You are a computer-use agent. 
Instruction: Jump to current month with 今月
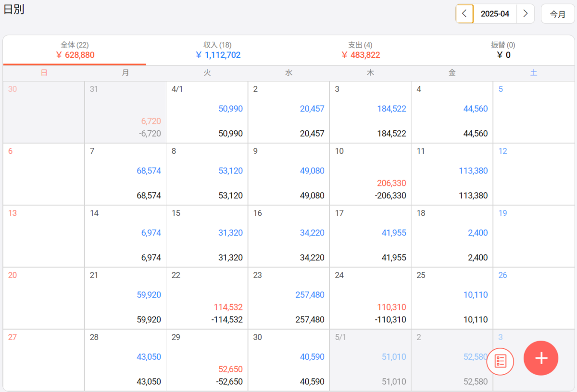[558, 14]
